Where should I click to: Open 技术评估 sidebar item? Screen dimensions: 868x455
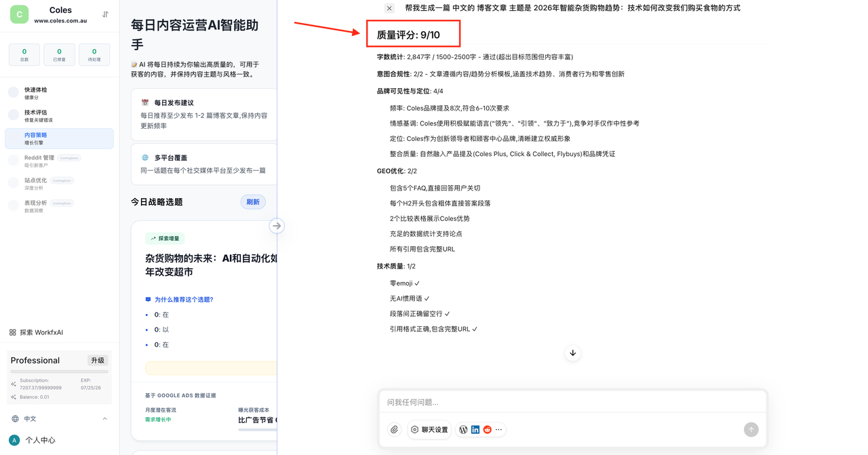coord(59,116)
